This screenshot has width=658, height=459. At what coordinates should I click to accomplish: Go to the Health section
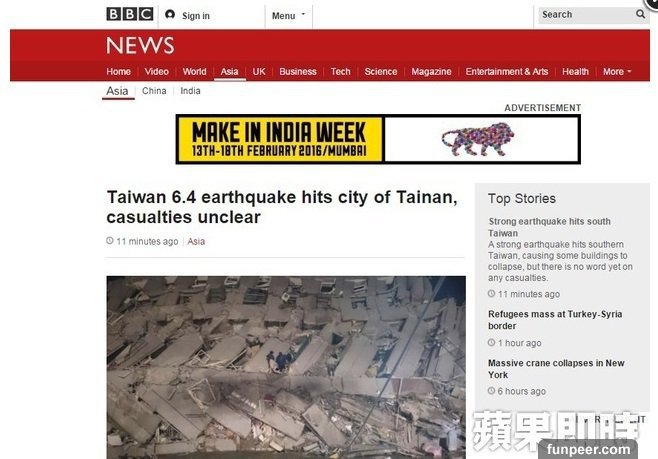click(x=575, y=72)
